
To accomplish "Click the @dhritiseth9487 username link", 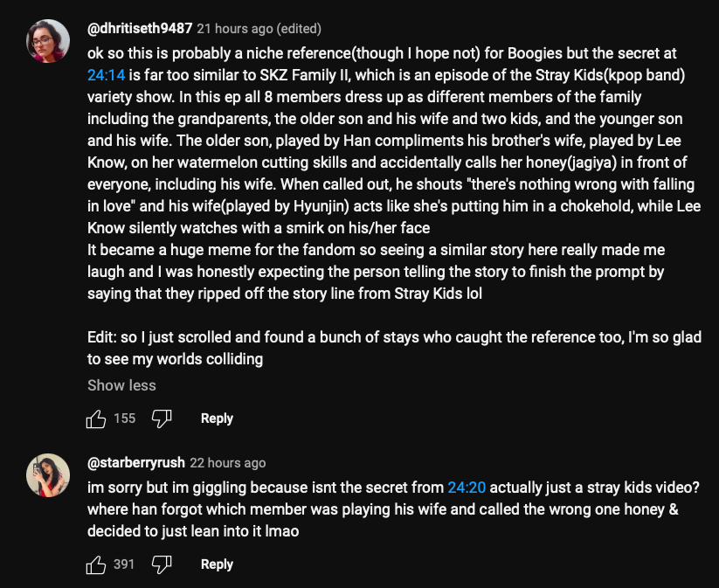I will (140, 29).
